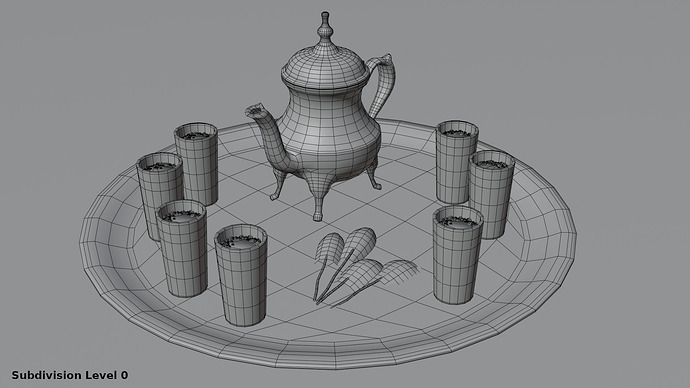
Task: Select the teapot lid finial
Action: (x=325, y=27)
